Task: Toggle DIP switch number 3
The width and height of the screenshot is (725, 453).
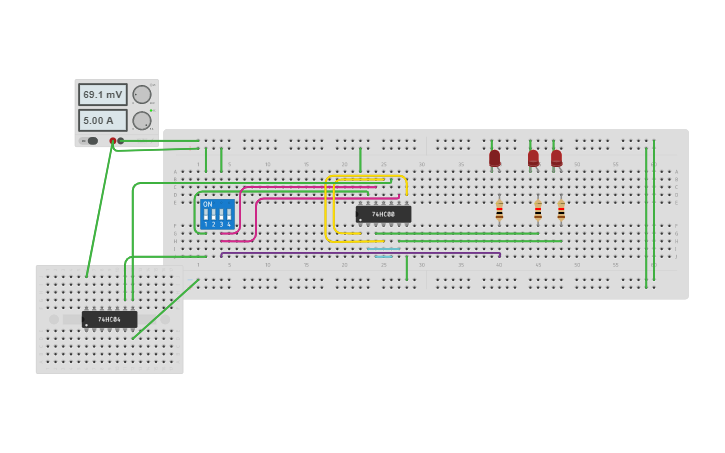Action: (221, 215)
